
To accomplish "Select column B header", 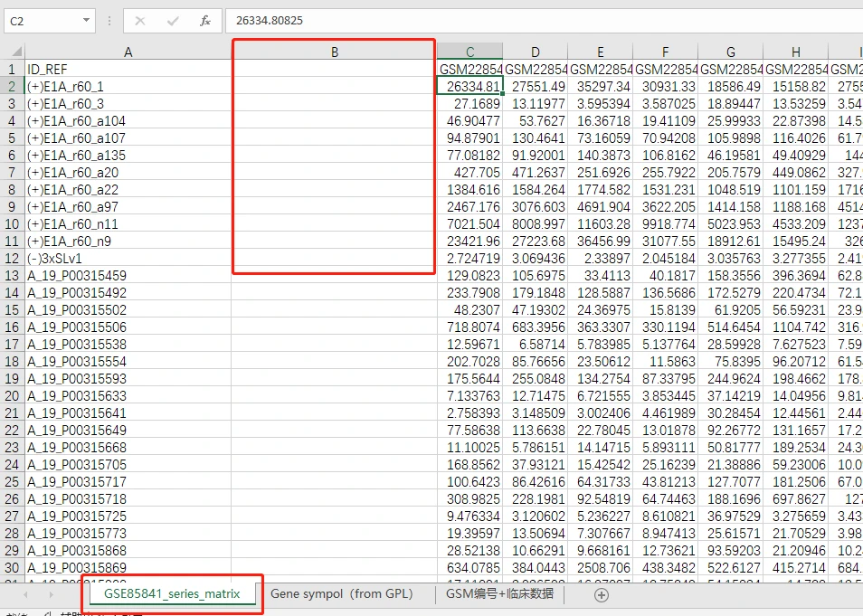I will [x=334, y=52].
